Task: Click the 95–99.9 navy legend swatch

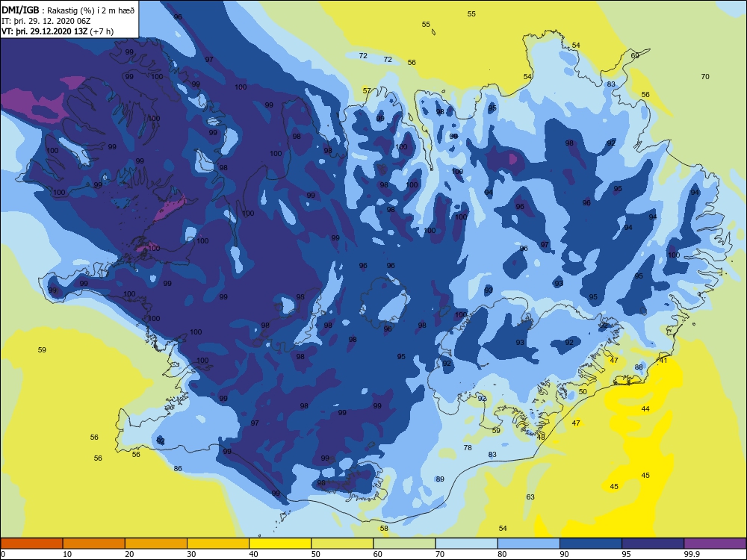Action: 653,544
